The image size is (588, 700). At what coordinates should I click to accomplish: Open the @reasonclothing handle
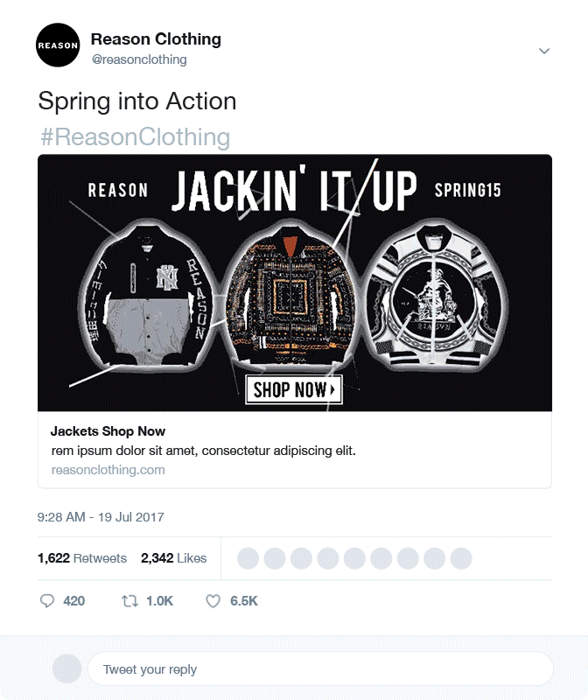point(139,59)
